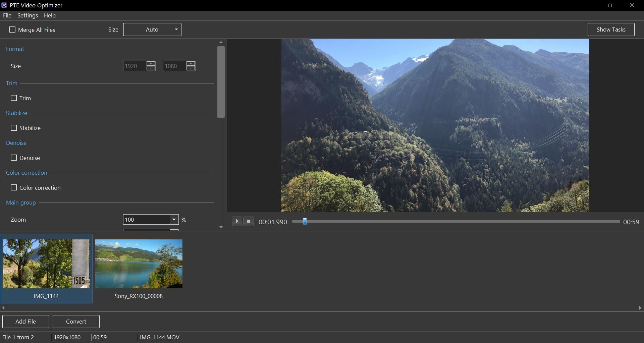The height and width of the screenshot is (343, 644).
Task: Turn on the Denoise checkbox
Action: [14, 158]
